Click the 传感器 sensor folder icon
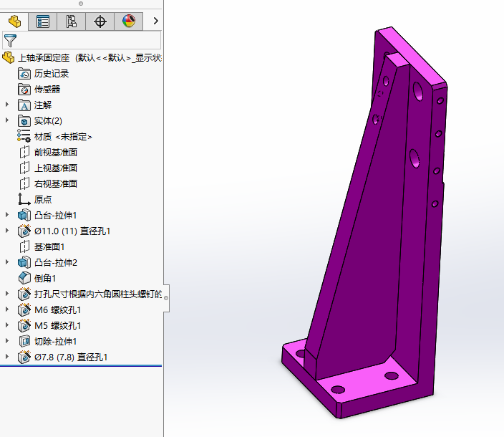504x437 pixels. point(24,90)
